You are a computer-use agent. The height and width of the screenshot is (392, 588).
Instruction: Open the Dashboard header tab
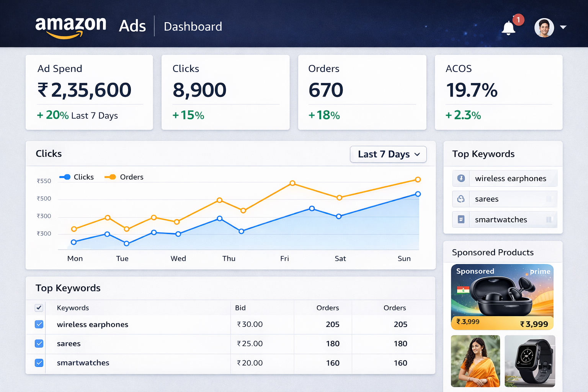pos(193,27)
